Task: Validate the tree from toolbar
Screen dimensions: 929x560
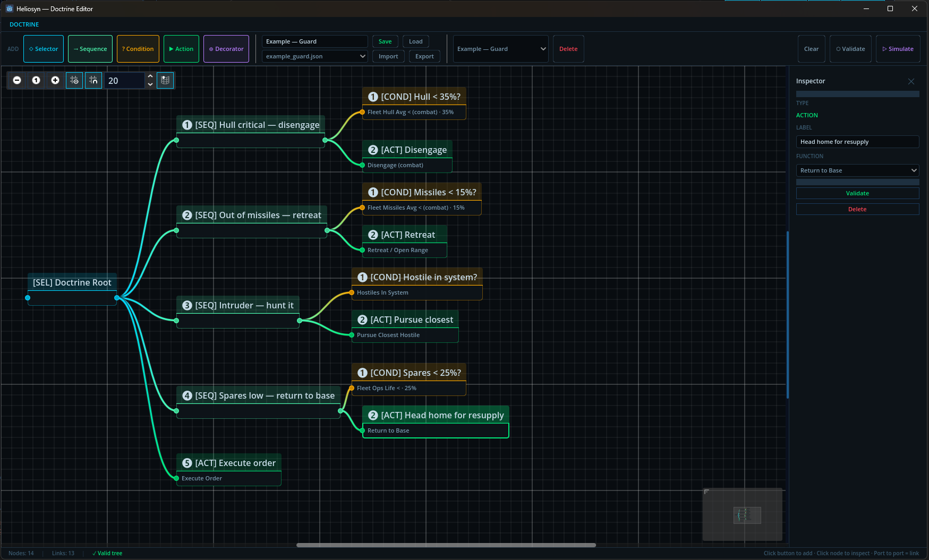Action: pos(850,49)
